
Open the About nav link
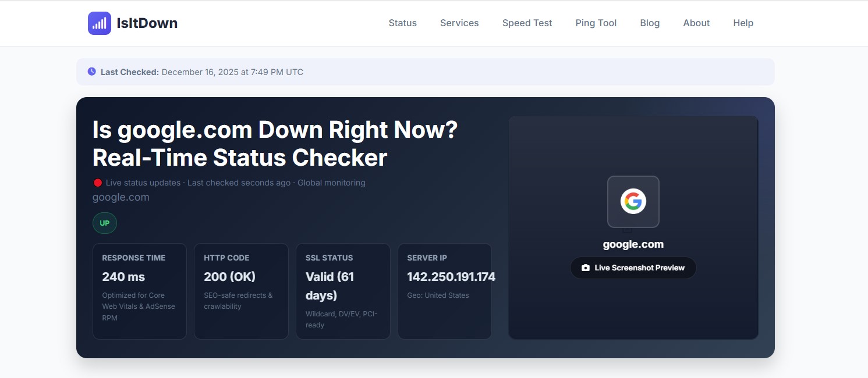coord(696,23)
